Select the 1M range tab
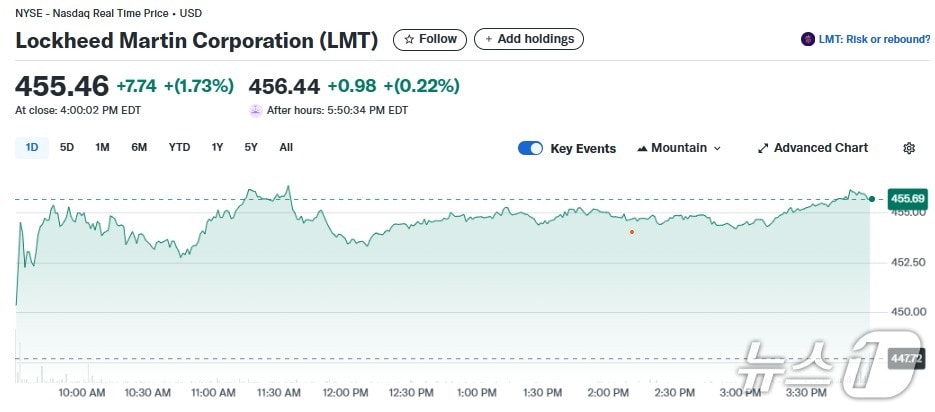 point(102,148)
